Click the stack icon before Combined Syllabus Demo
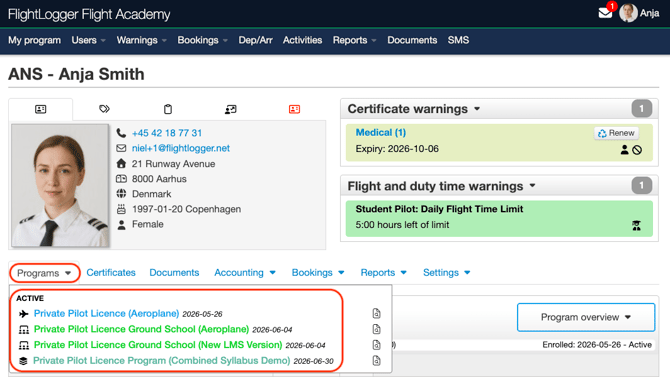 [x=24, y=361]
